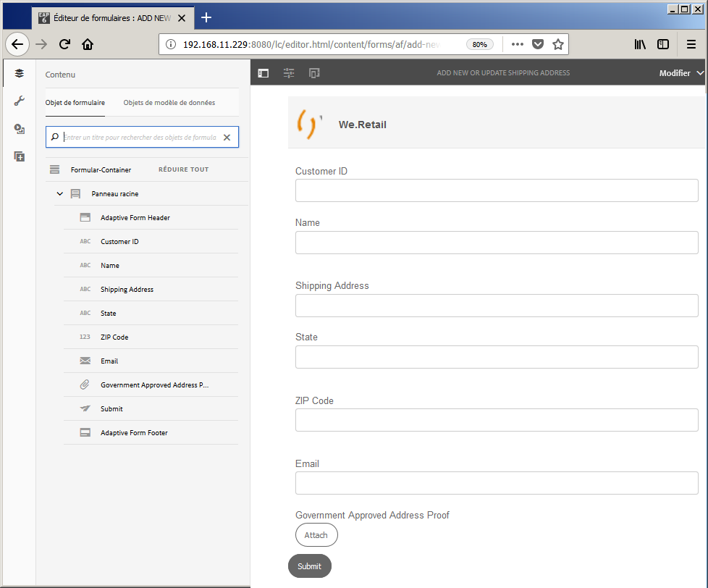Click the Formular-Container list icon

(54, 169)
